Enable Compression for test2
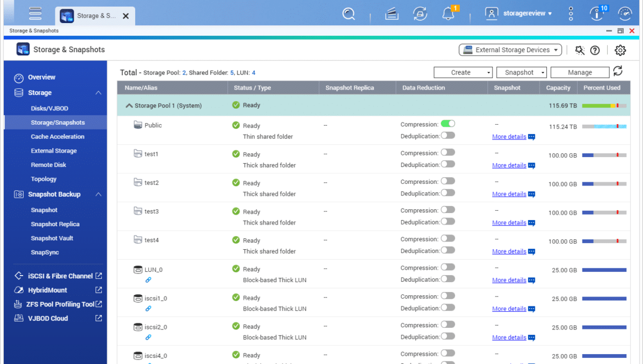 448,181
